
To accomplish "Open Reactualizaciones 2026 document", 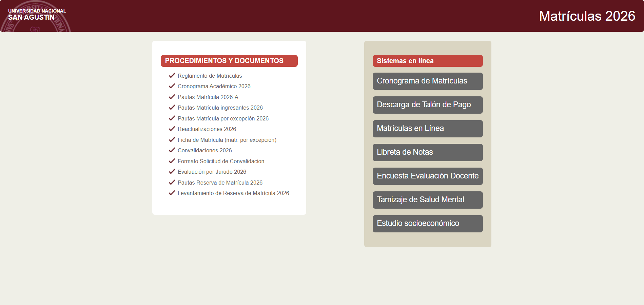I will (x=207, y=129).
